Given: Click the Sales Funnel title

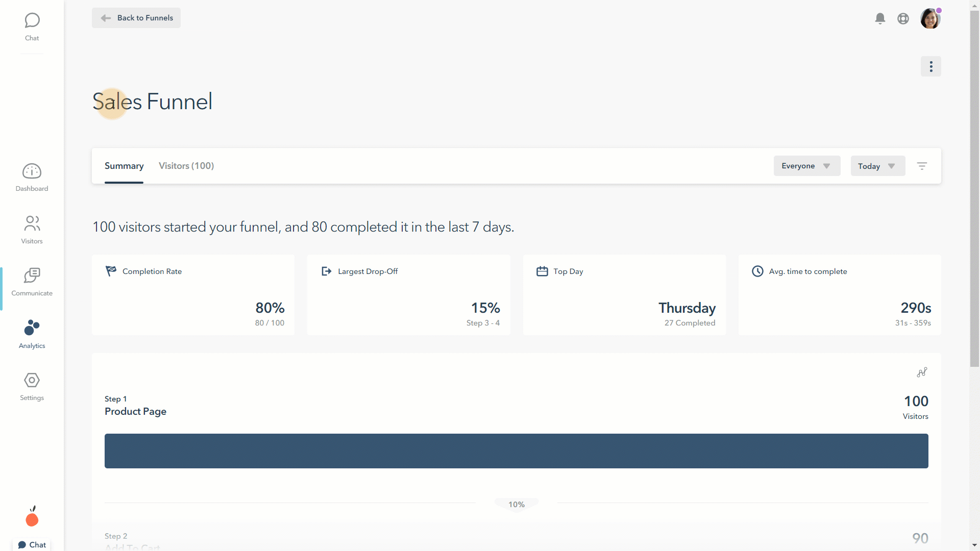Looking at the screenshot, I should click(x=152, y=101).
